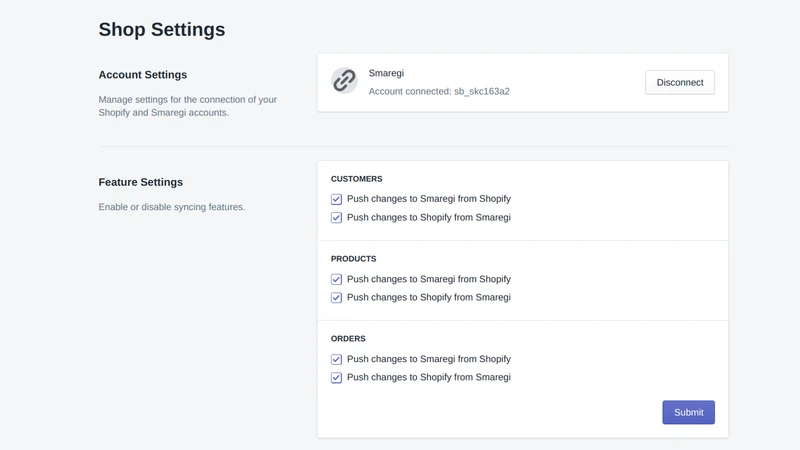
Task: Disable Orders push to Shopify from Smaregi
Action: tap(336, 378)
